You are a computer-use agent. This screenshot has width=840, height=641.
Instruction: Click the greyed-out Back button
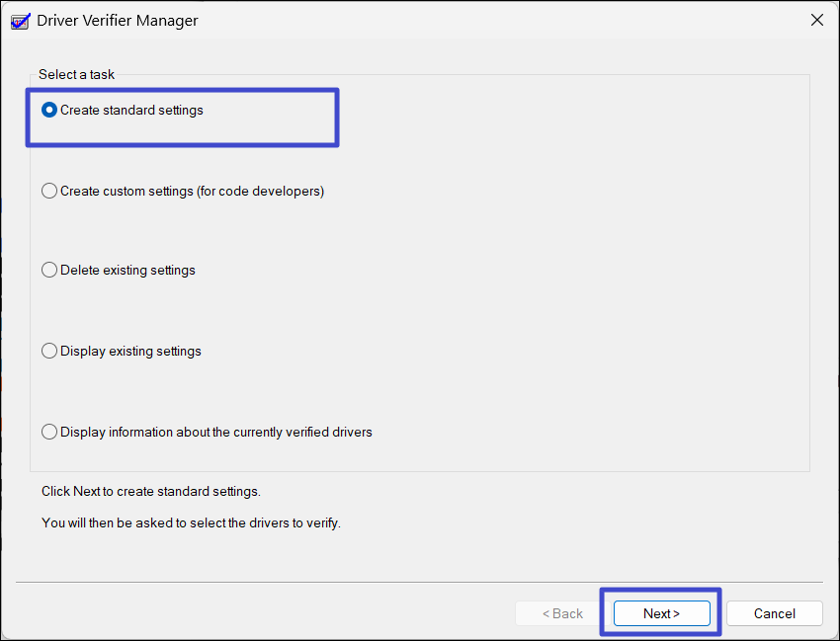click(x=562, y=613)
